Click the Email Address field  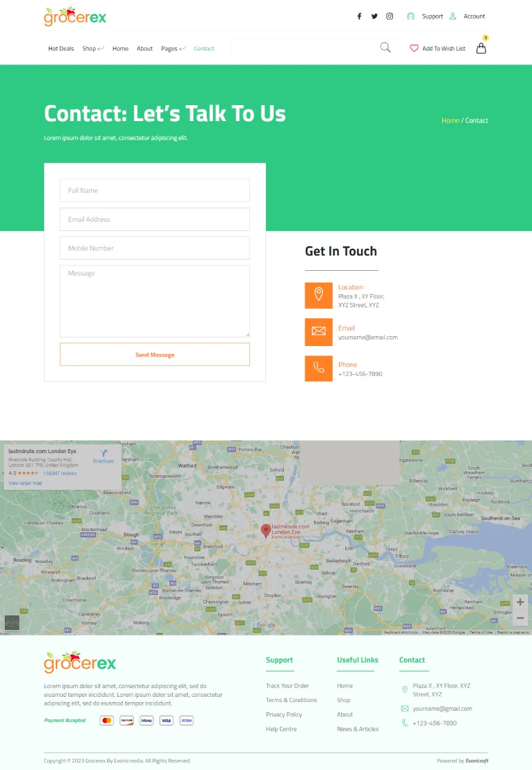[x=154, y=220]
